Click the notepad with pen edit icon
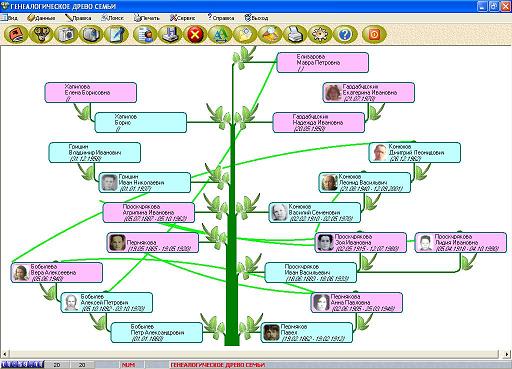512x369 pixels. tap(116, 34)
